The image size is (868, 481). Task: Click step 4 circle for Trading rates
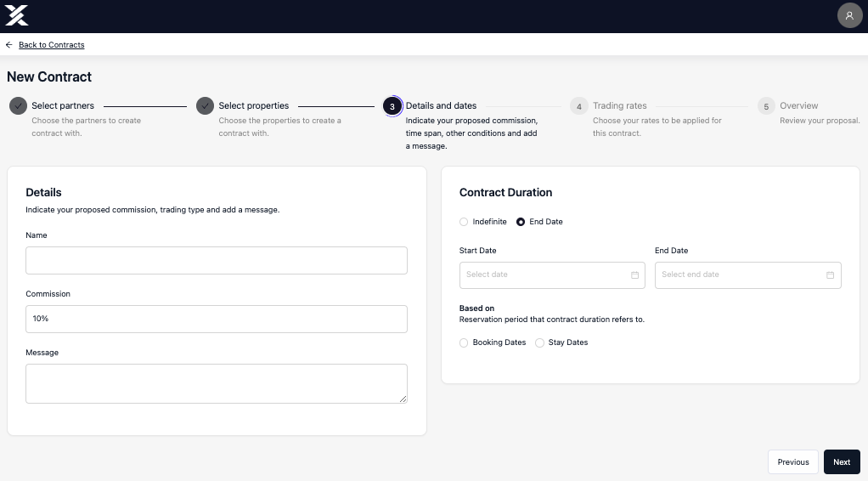pos(579,106)
